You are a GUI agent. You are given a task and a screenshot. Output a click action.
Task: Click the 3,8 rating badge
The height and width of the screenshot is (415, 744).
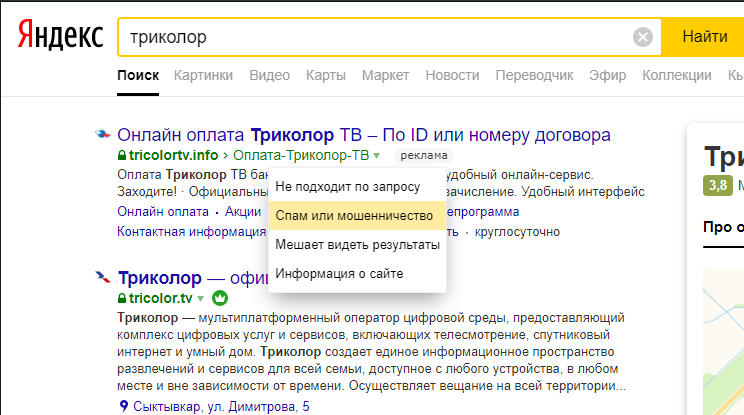(x=718, y=185)
